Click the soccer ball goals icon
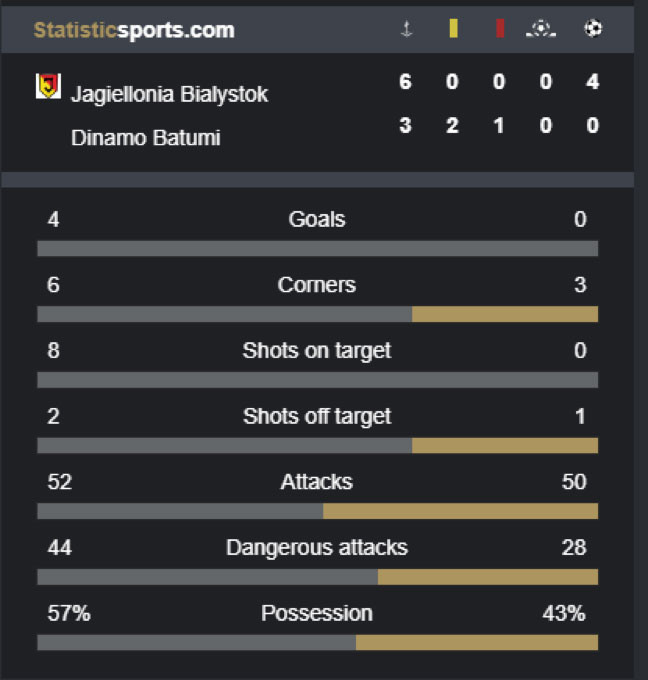648x680 pixels. [593, 29]
